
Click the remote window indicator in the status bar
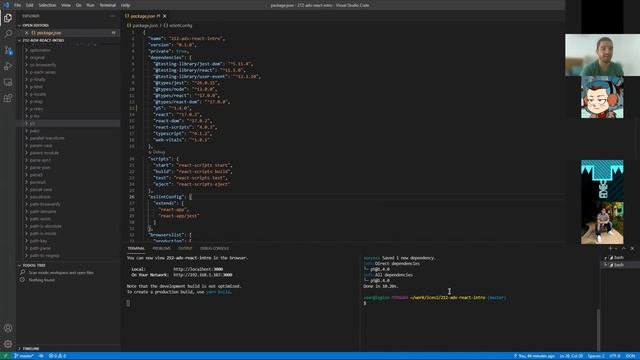[x=5, y=356]
